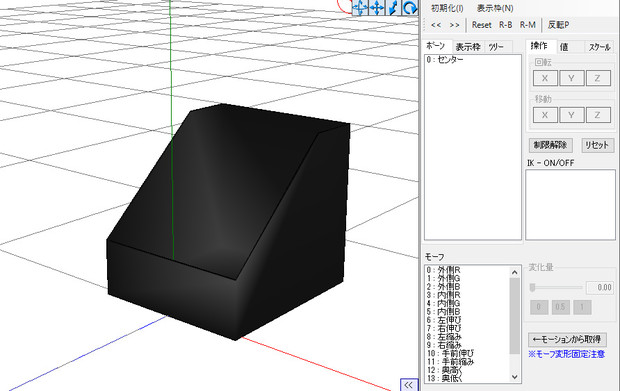Click the リセット button

(x=597, y=145)
